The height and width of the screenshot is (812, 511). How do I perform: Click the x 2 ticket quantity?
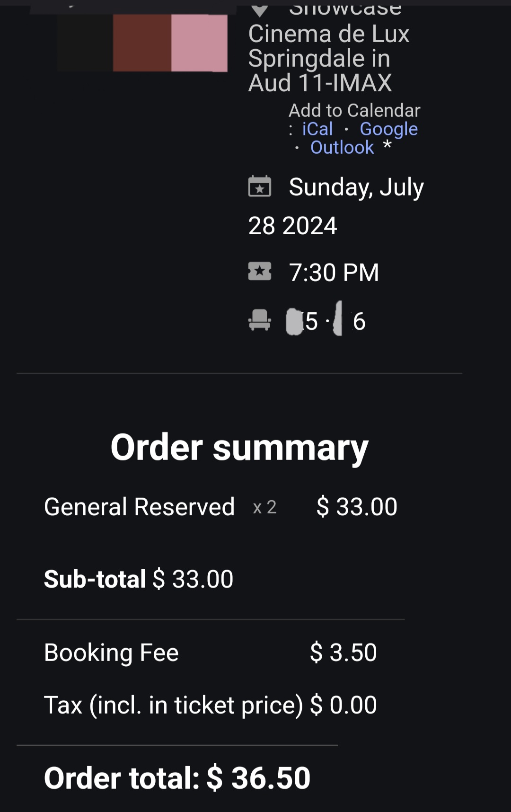265,507
